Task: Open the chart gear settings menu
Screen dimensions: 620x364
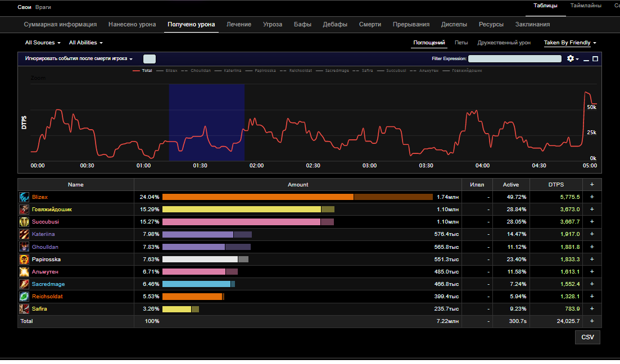Action: pos(572,58)
